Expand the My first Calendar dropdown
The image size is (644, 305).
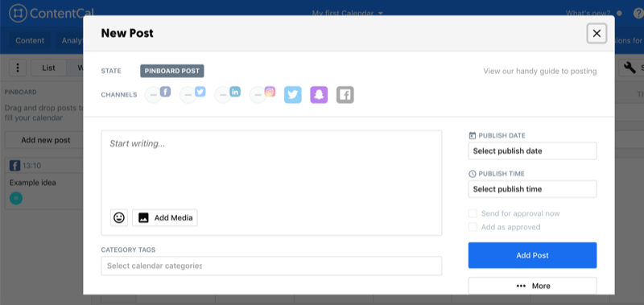(x=348, y=13)
